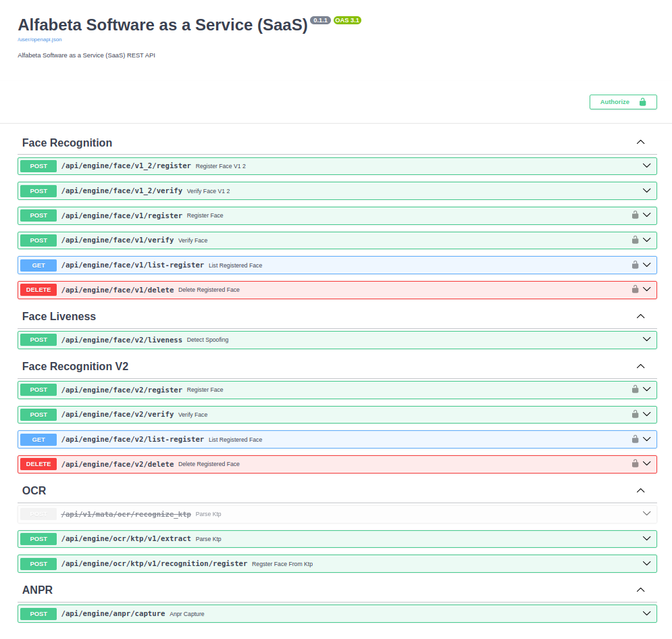Open the /user/openapi.json link
The width and height of the screenshot is (672, 639).
[40, 40]
